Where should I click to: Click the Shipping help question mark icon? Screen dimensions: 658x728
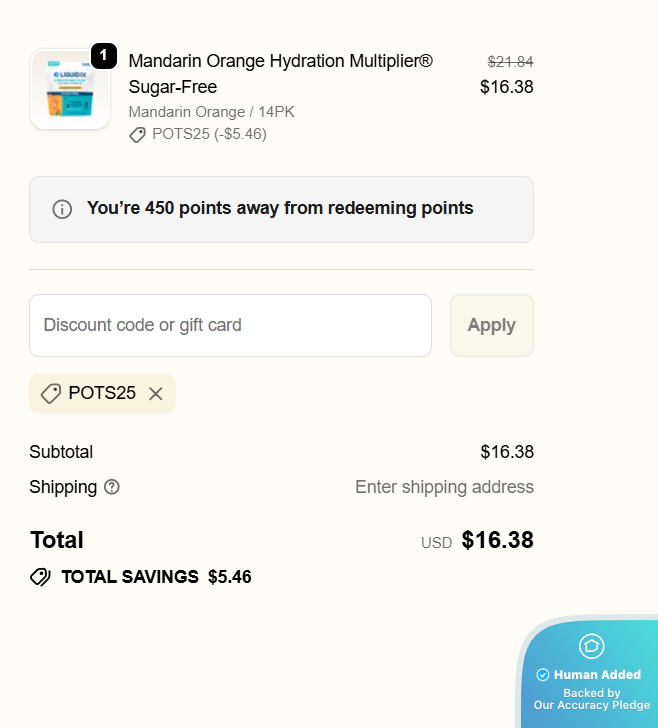pos(112,487)
